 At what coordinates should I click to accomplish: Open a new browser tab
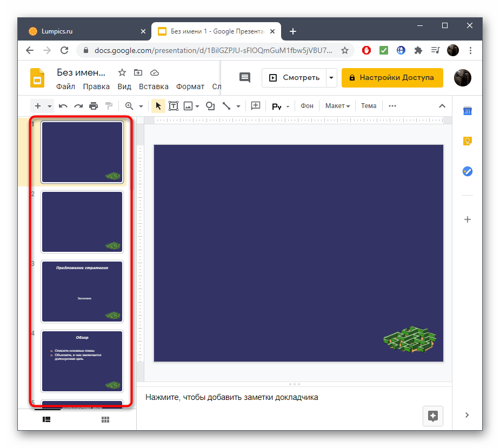coord(293,31)
